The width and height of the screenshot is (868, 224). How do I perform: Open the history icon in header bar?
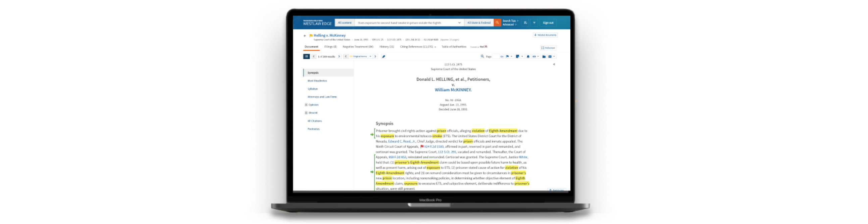pyautogui.click(x=525, y=23)
